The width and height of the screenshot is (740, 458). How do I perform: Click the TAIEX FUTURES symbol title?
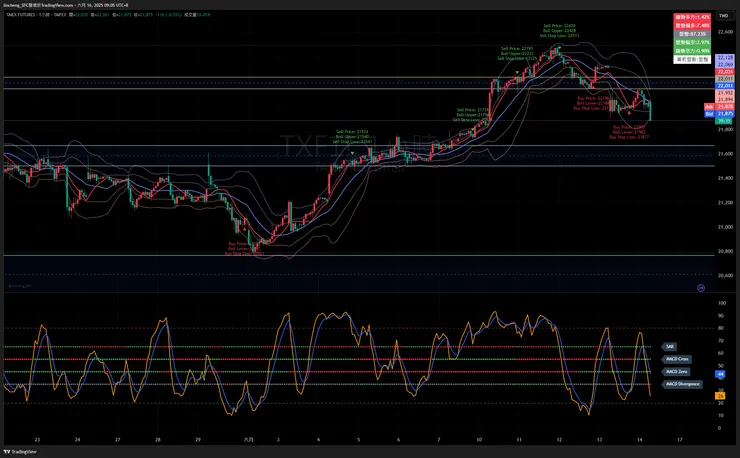coord(21,15)
